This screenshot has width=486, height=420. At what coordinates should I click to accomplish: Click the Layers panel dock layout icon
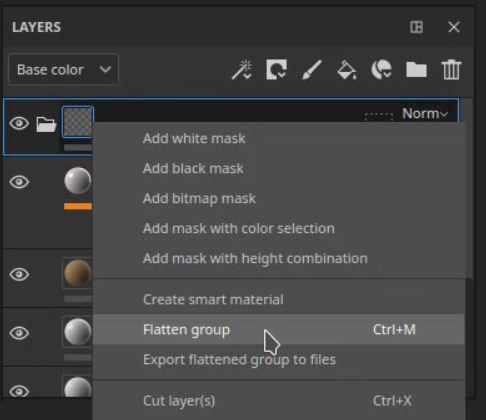tap(416, 27)
